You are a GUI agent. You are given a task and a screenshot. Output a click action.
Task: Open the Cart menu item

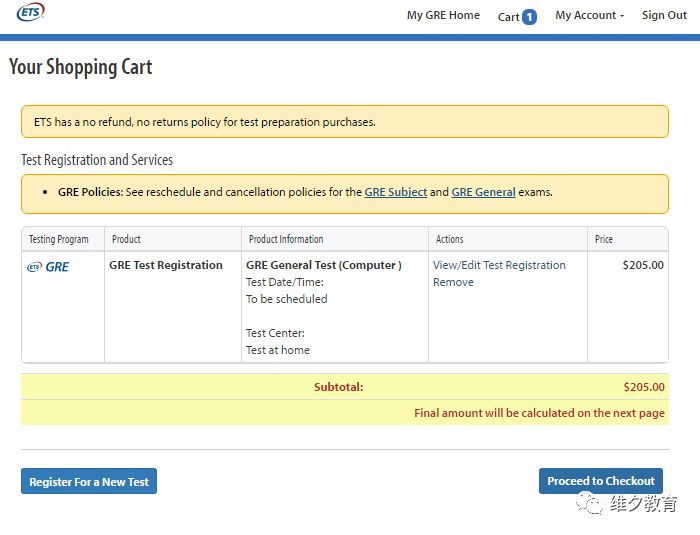pyautogui.click(x=509, y=17)
